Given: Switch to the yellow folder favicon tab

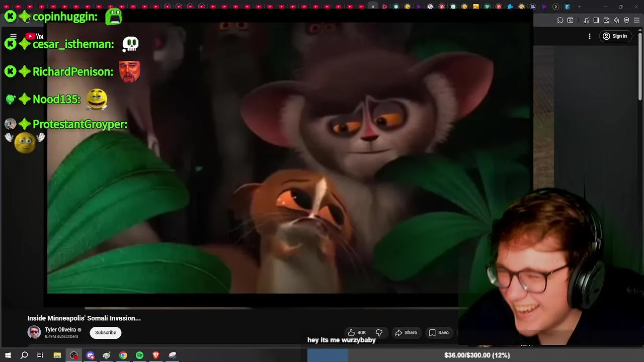Looking at the screenshot, I should point(476,7).
